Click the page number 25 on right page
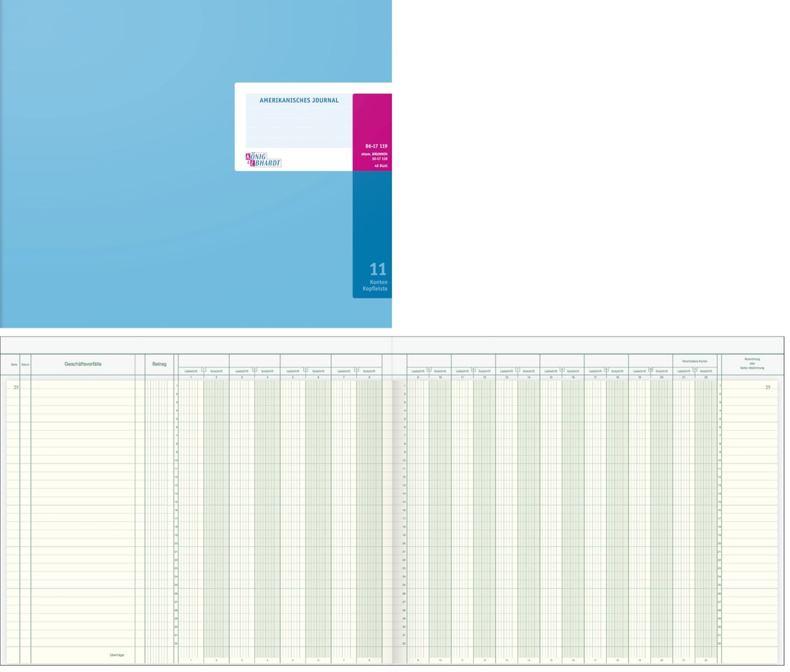 [x=767, y=387]
